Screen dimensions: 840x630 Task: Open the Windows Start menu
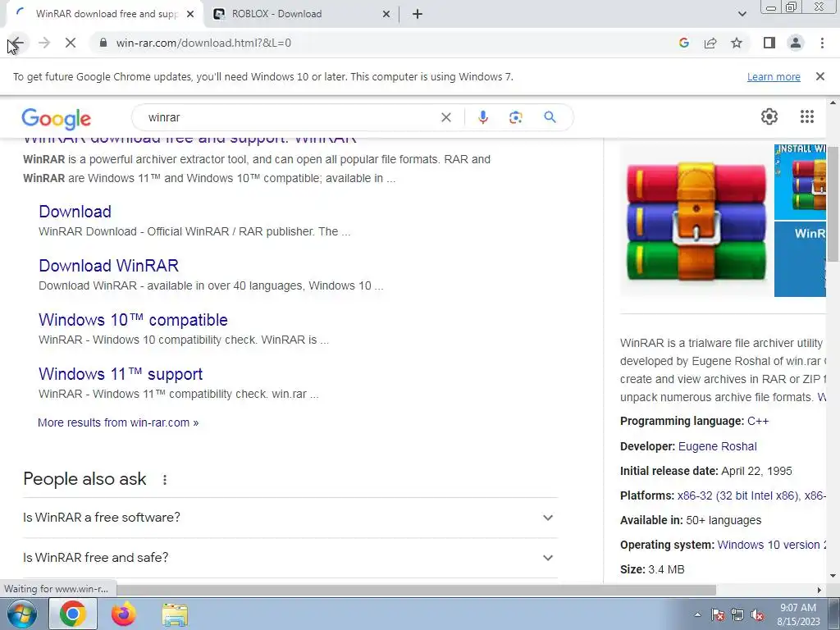point(22,614)
